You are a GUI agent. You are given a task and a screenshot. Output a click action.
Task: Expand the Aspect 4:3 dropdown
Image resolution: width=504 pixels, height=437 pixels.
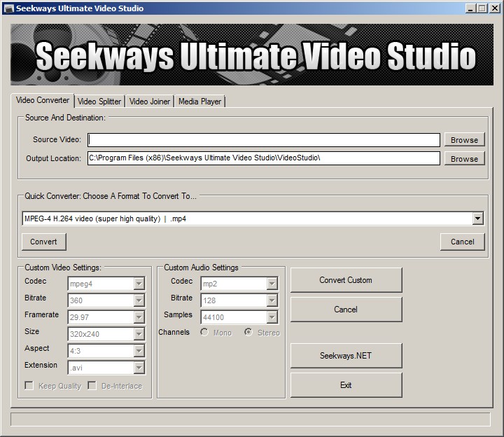tap(139, 350)
